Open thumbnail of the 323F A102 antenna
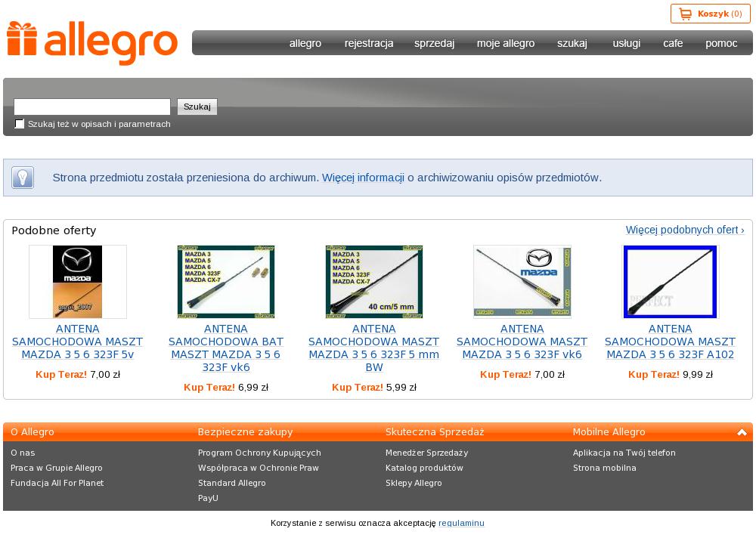756x538 pixels. (670, 282)
